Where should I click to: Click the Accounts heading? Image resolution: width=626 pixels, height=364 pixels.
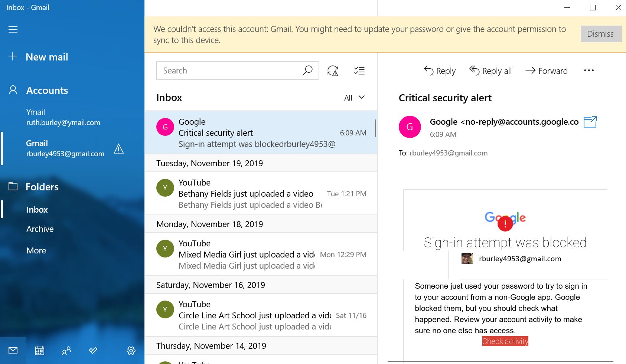[47, 90]
